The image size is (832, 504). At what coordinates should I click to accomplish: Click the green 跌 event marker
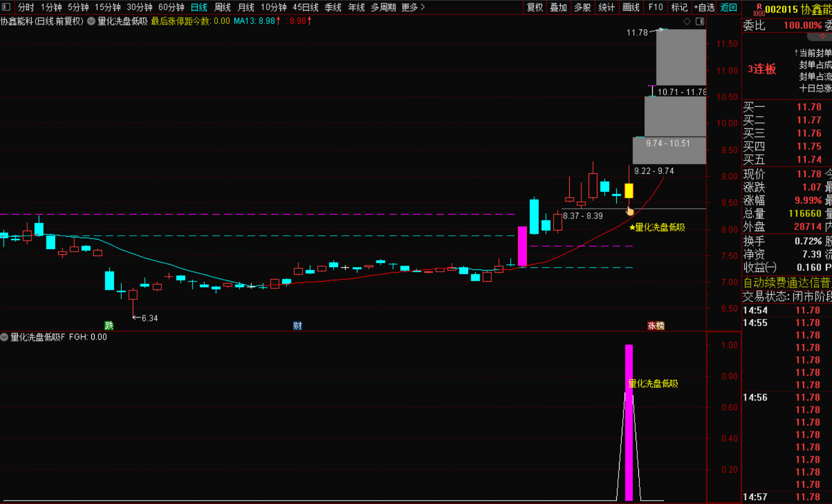click(109, 325)
